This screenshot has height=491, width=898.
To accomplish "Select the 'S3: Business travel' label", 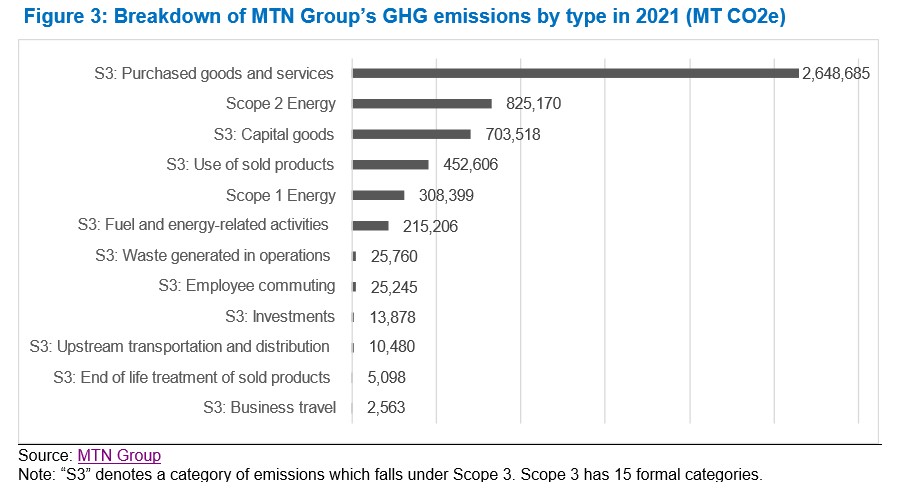I will coord(269,408).
